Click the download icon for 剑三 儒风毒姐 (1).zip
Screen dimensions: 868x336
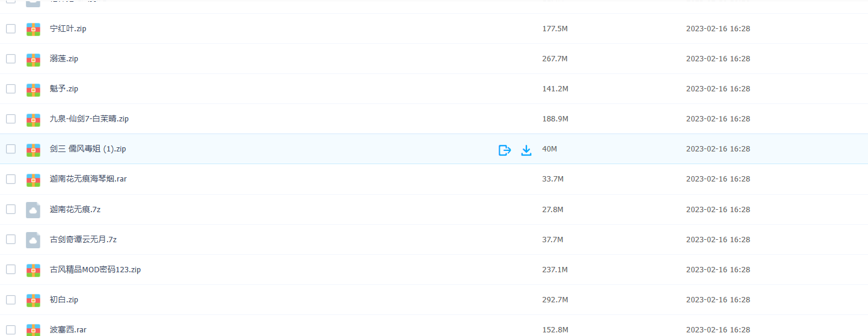[x=526, y=150]
